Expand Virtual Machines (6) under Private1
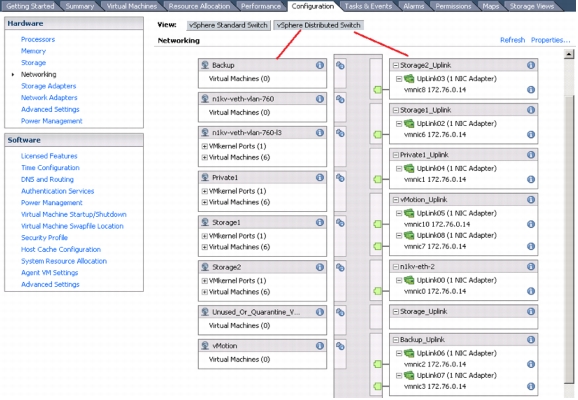This screenshot has height=400, width=578. coord(204,202)
